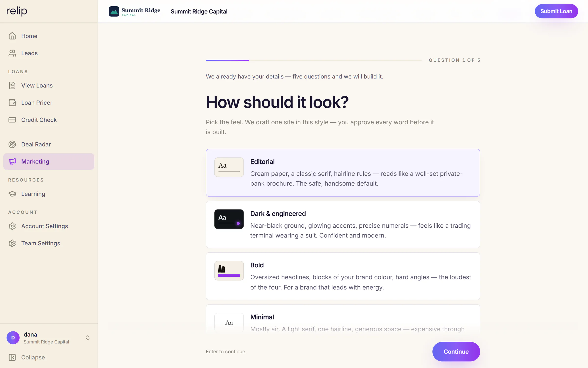Select the Editorial style option
Screen dimensions: 588x368
point(343,172)
